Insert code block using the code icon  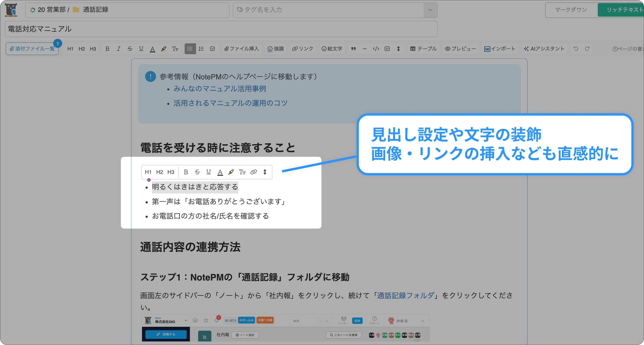coord(376,49)
